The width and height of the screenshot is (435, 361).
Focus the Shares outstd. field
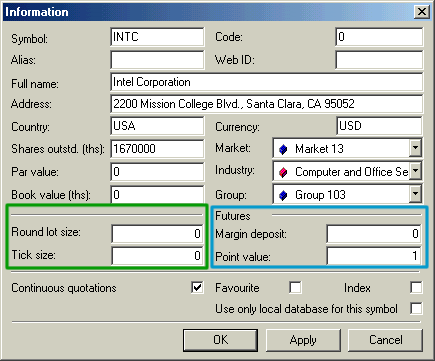(x=157, y=149)
